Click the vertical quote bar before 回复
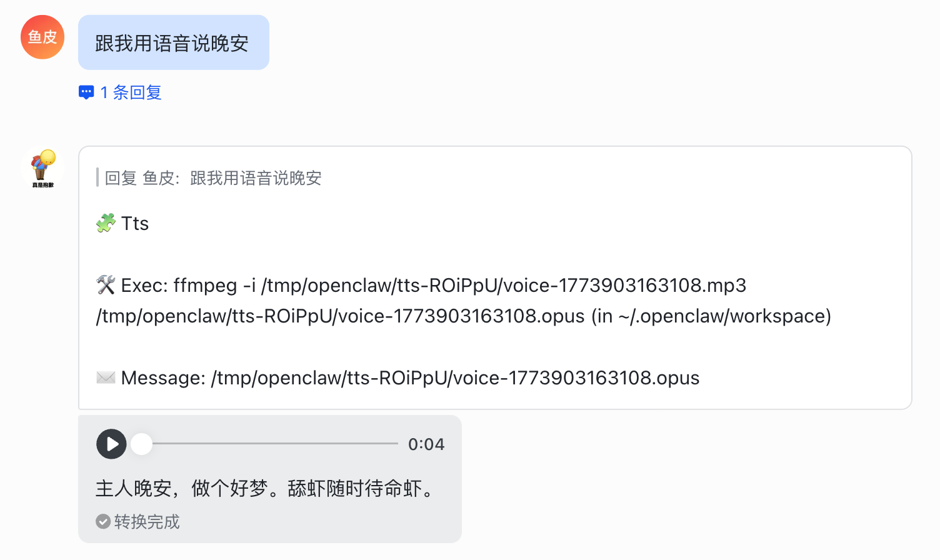 point(97,177)
